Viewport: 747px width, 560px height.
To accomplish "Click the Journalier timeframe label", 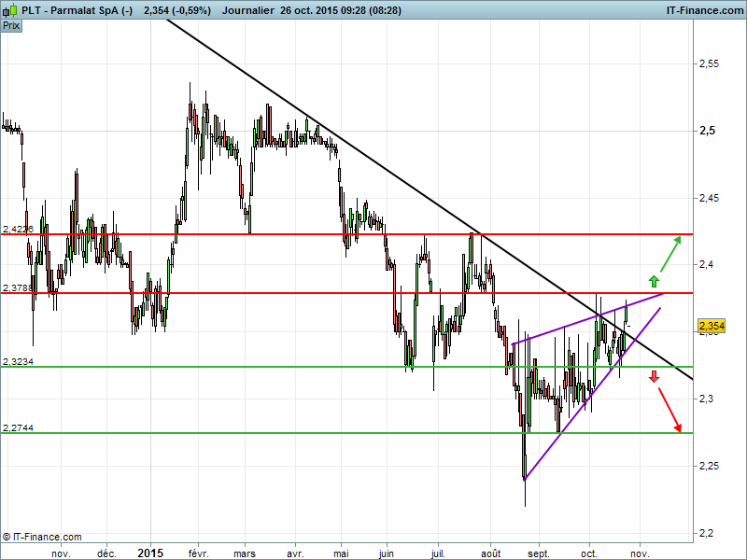I will (247, 10).
